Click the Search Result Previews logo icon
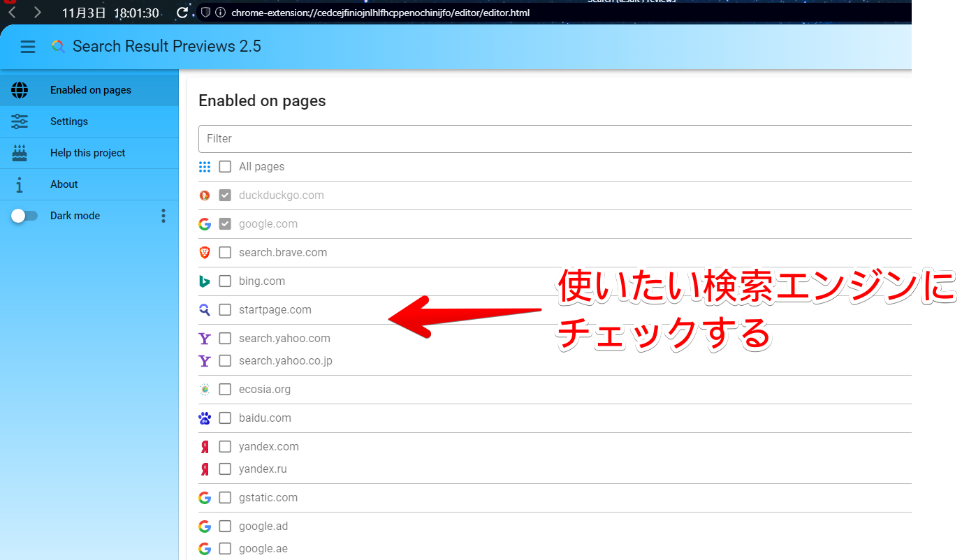This screenshot has height=560, width=962. pyautogui.click(x=58, y=47)
